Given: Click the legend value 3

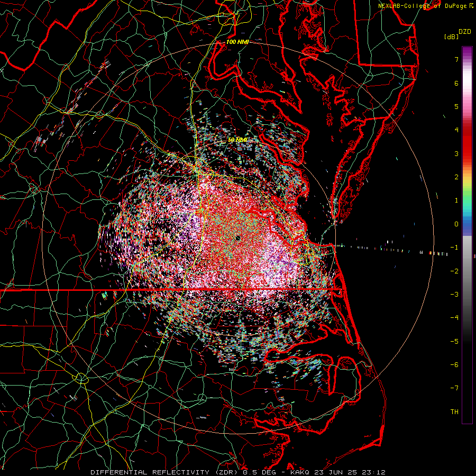Looking at the screenshot, I should coord(456,153).
